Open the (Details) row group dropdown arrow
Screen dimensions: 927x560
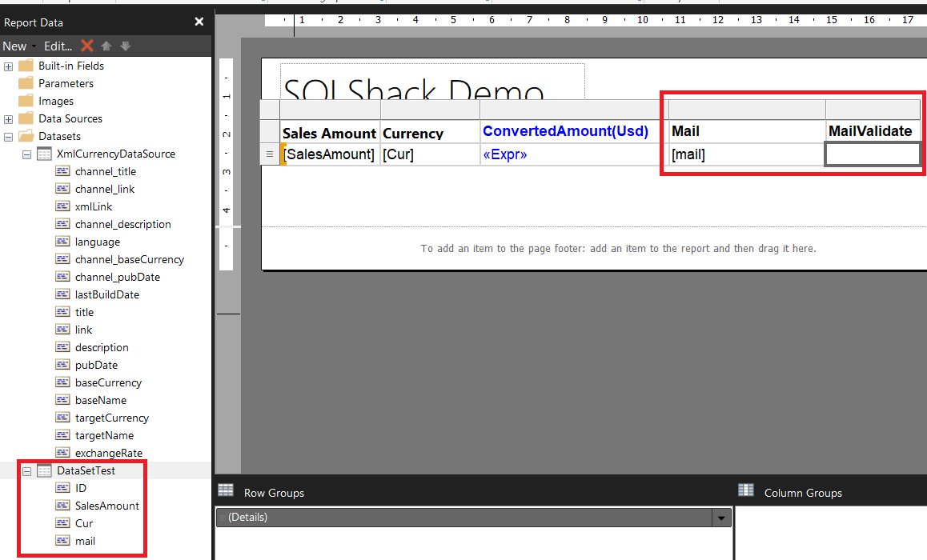point(721,518)
